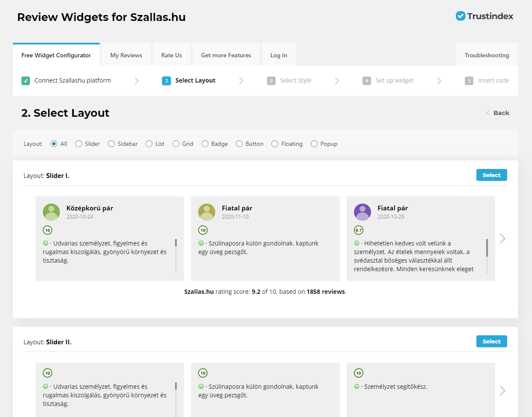Click the Insert code step label
Screen dimensions: 532x417
493,80
